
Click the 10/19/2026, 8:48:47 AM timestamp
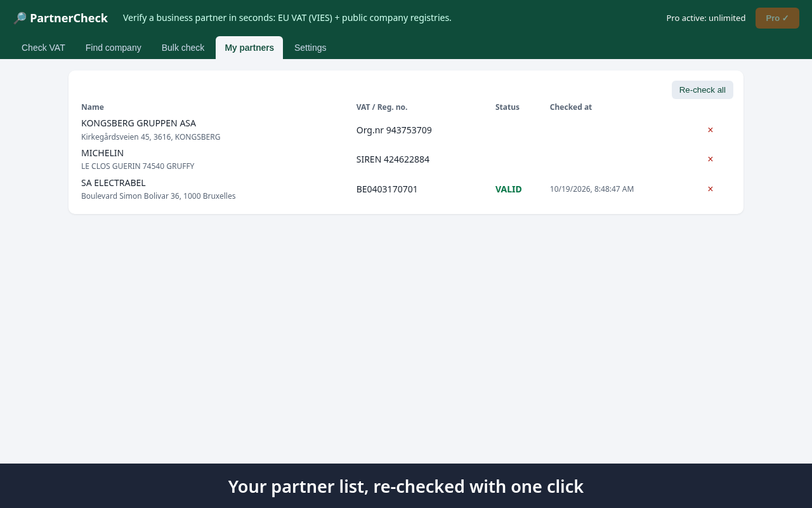tap(592, 189)
